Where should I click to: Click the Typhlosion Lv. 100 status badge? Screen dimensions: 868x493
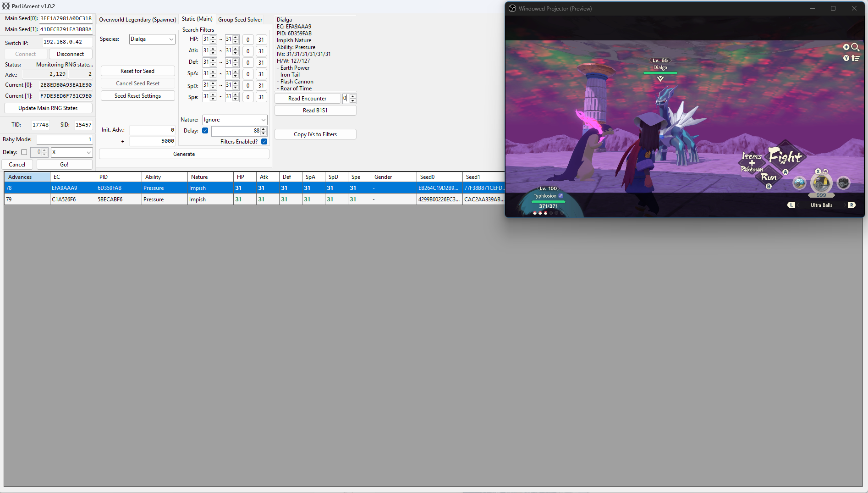(548, 197)
